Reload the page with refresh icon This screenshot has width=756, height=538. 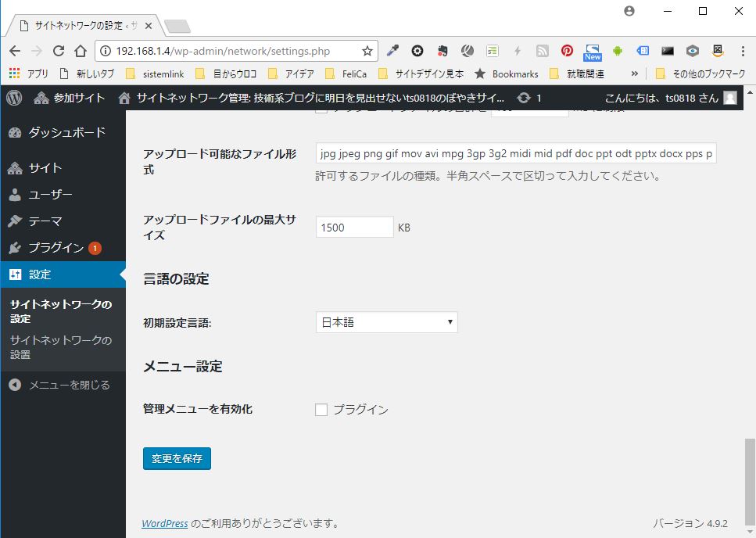(59, 51)
